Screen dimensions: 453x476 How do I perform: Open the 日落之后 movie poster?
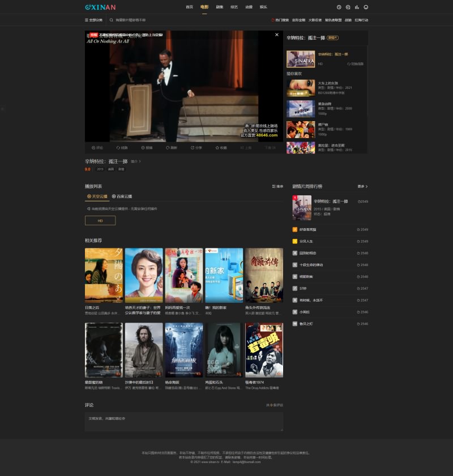pyautogui.click(x=104, y=275)
